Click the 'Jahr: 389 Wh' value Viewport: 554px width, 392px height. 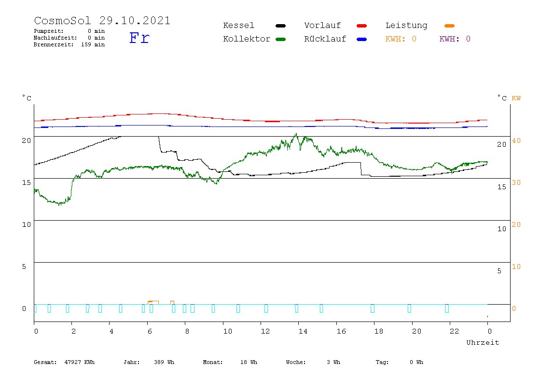[x=149, y=362]
